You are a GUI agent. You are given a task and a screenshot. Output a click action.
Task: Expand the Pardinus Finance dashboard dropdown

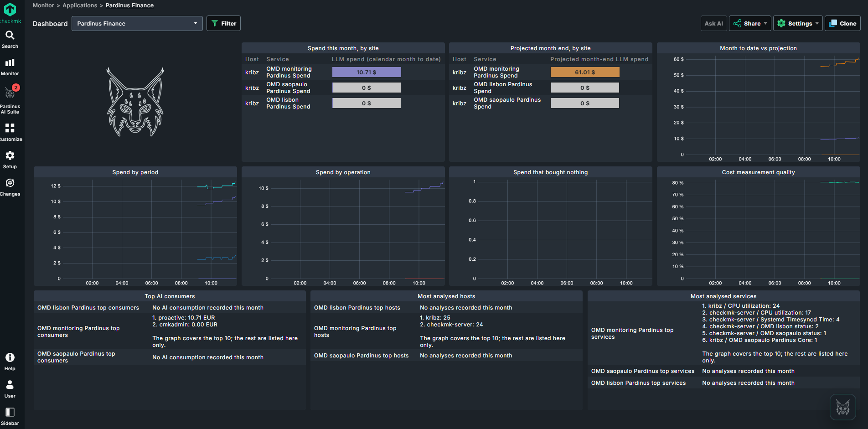[137, 24]
